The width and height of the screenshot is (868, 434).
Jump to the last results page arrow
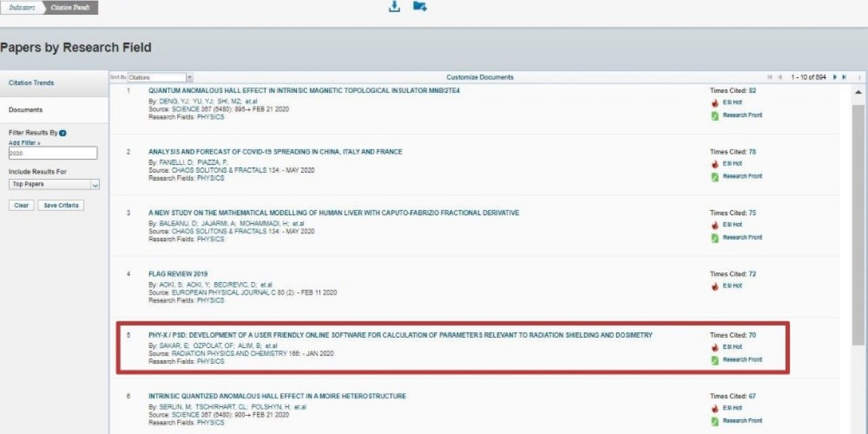pos(844,77)
